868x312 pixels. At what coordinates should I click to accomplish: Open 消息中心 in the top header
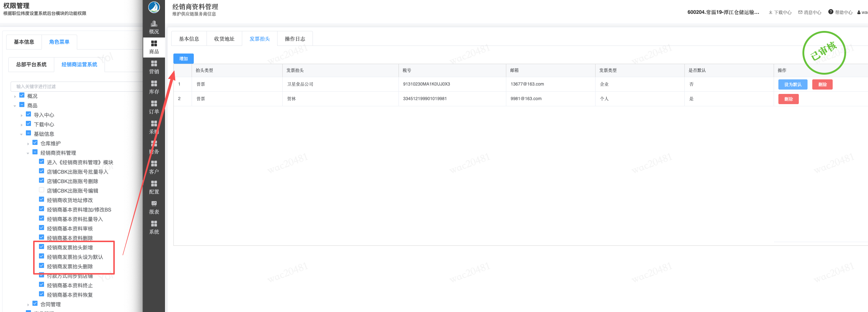point(810,12)
